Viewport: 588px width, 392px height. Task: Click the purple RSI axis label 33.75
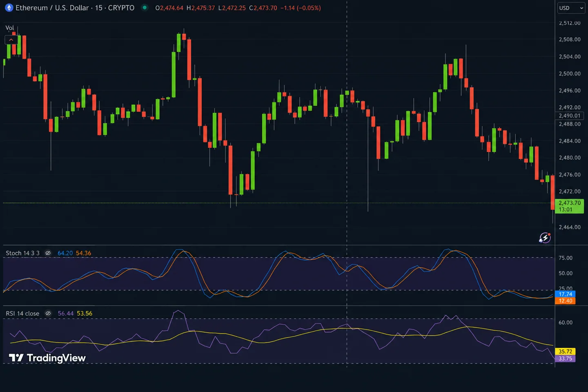pos(565,359)
